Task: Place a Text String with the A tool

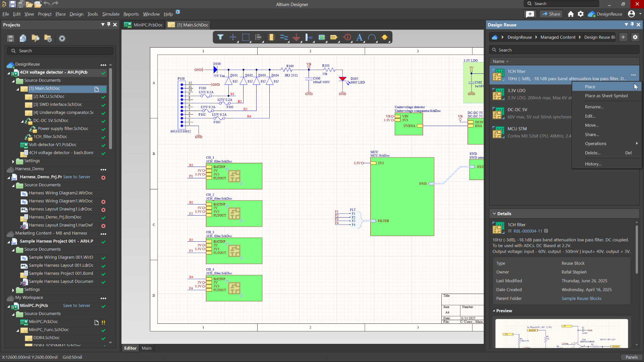Action: [x=360, y=37]
